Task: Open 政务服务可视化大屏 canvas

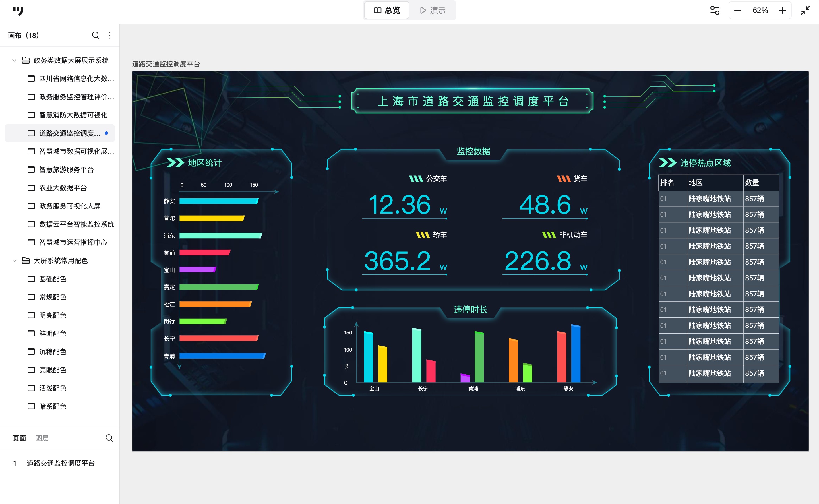Action: pos(60,206)
